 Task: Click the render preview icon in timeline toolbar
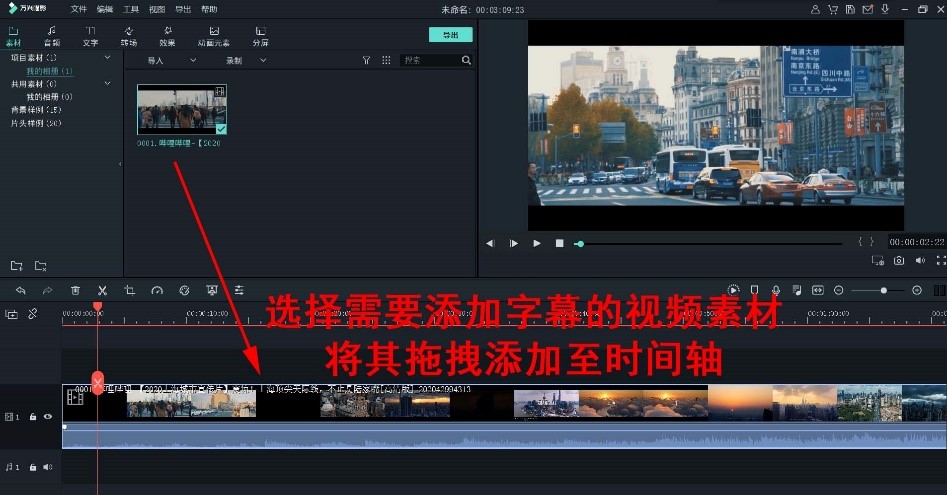(733, 290)
